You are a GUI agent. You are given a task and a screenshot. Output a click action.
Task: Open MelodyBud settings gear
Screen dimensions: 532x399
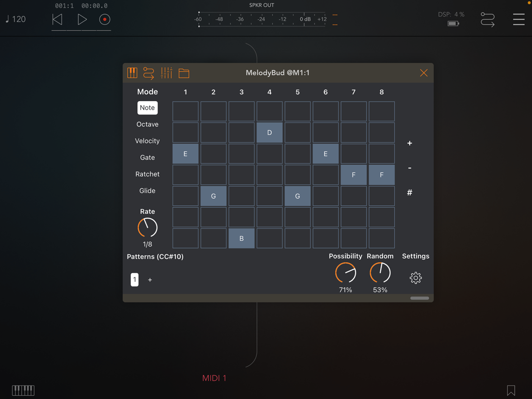[x=415, y=278]
